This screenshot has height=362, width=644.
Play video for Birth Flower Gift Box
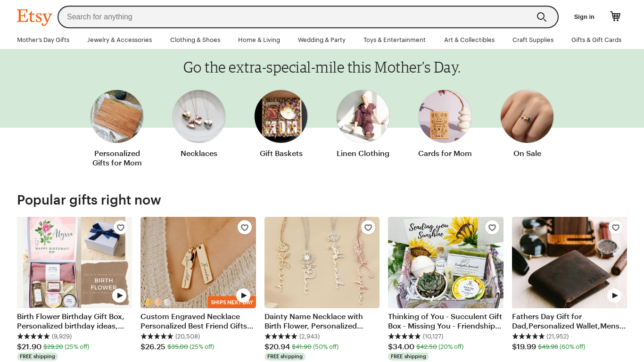(x=119, y=296)
